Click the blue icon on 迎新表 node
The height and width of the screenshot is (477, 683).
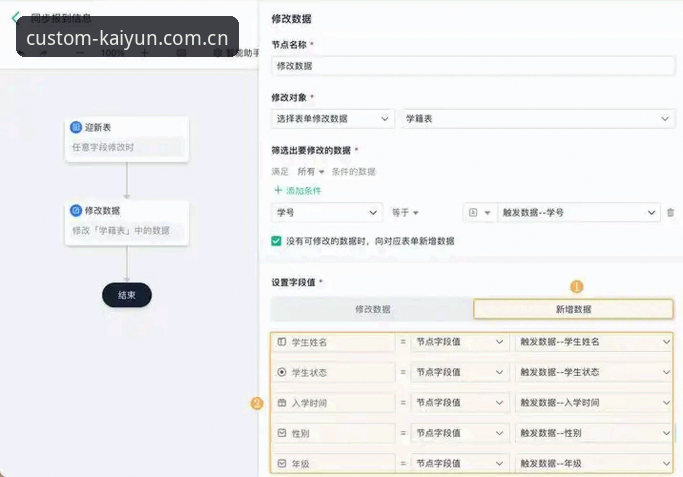[x=76, y=127]
